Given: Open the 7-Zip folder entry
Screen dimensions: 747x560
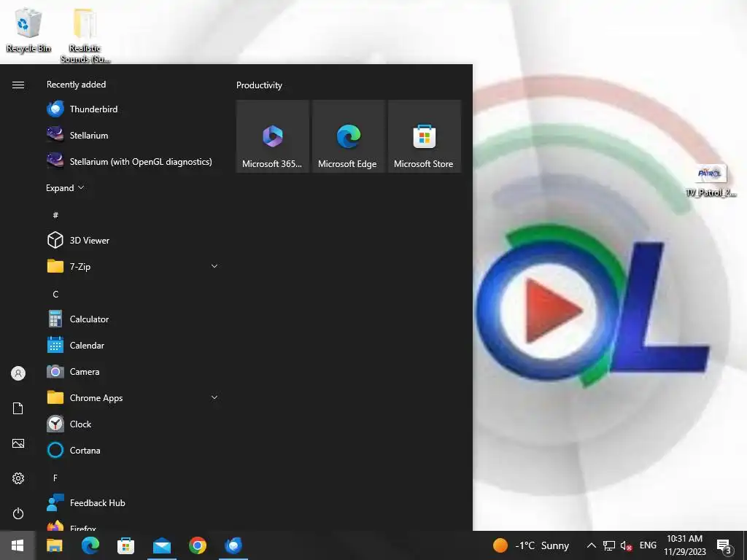Looking at the screenshot, I should [x=133, y=267].
